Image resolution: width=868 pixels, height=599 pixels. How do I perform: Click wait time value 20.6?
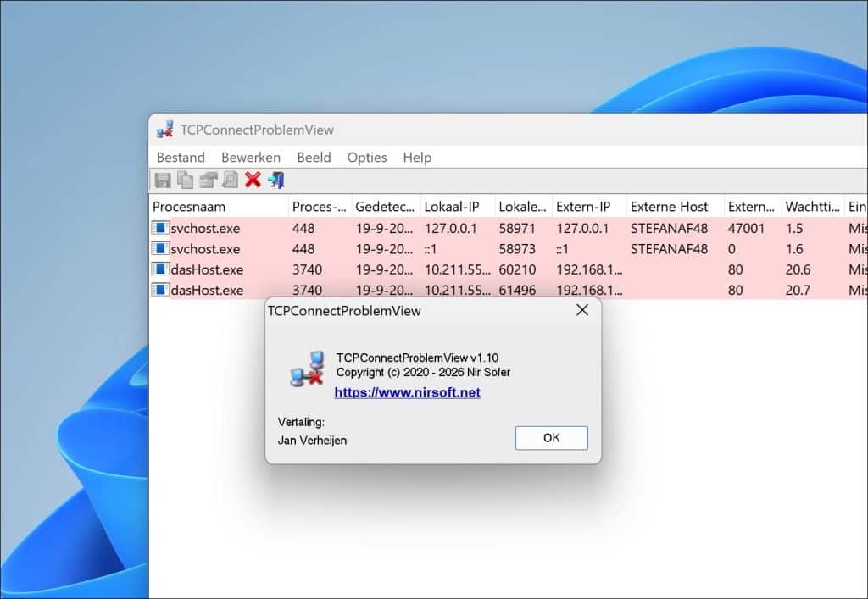[x=798, y=269]
